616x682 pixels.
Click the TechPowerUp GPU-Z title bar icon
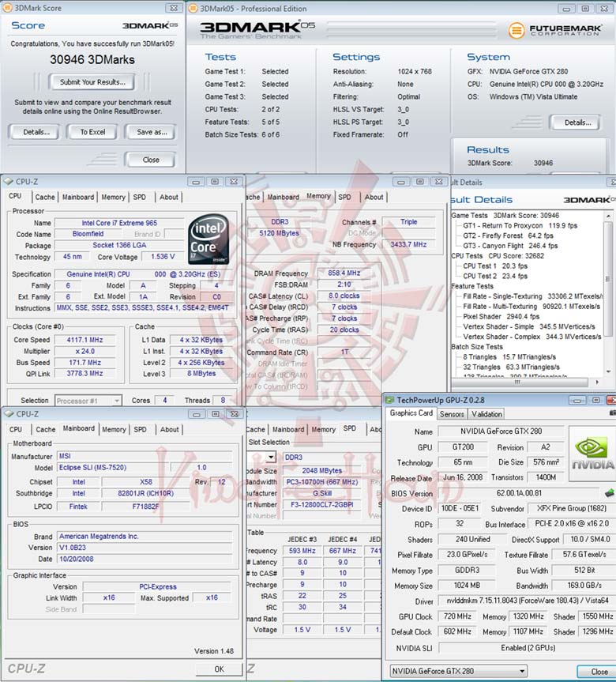390,400
